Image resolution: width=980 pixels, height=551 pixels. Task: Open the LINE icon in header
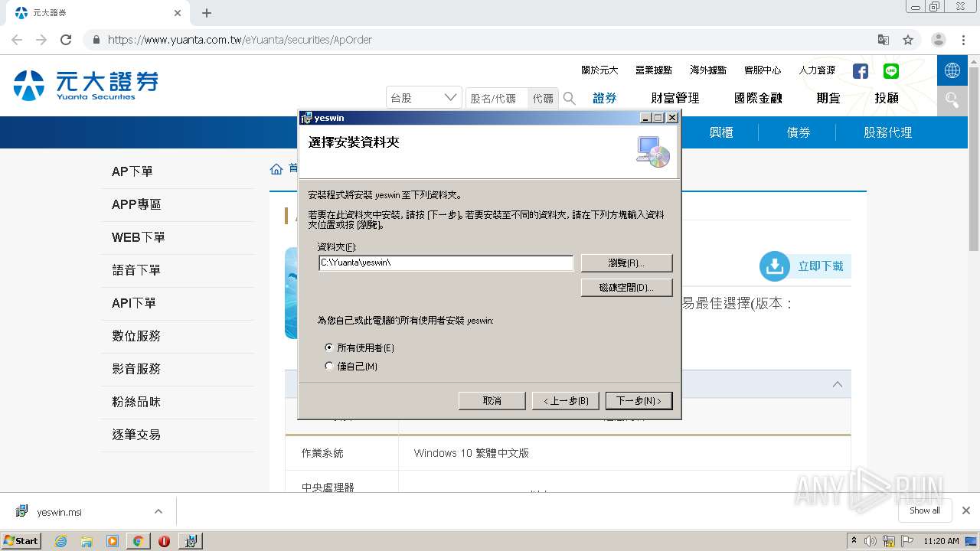click(891, 71)
